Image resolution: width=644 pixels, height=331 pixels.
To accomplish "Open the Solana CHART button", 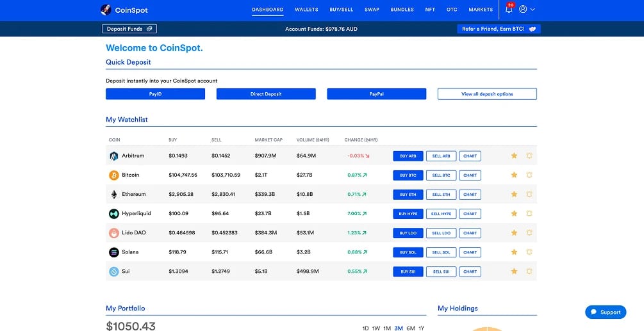I will point(470,252).
